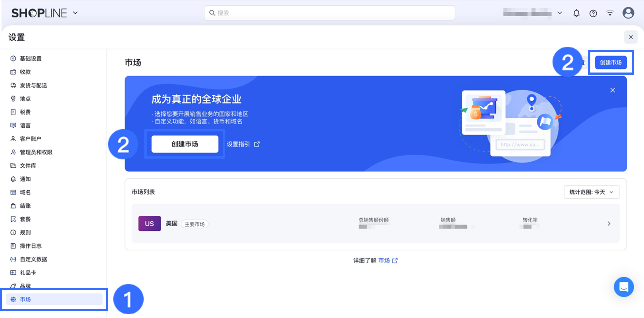This screenshot has height=318, width=644.
Task: Expand the SHOPLINE logo dropdown arrow
Action: tap(76, 13)
